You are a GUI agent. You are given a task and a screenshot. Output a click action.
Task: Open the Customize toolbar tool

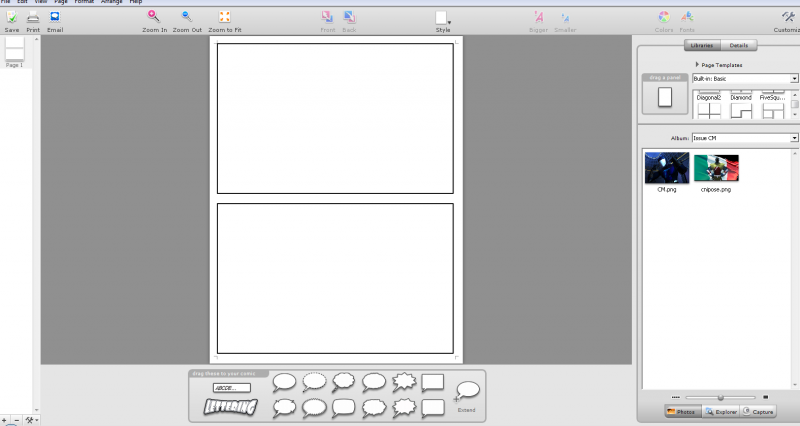coord(789,17)
